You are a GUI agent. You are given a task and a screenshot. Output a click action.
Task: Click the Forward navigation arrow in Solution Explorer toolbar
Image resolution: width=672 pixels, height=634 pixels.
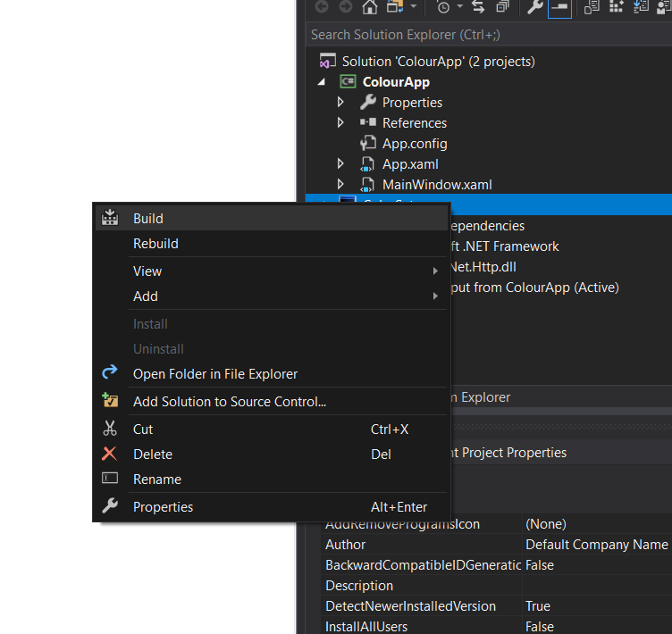tap(346, 7)
